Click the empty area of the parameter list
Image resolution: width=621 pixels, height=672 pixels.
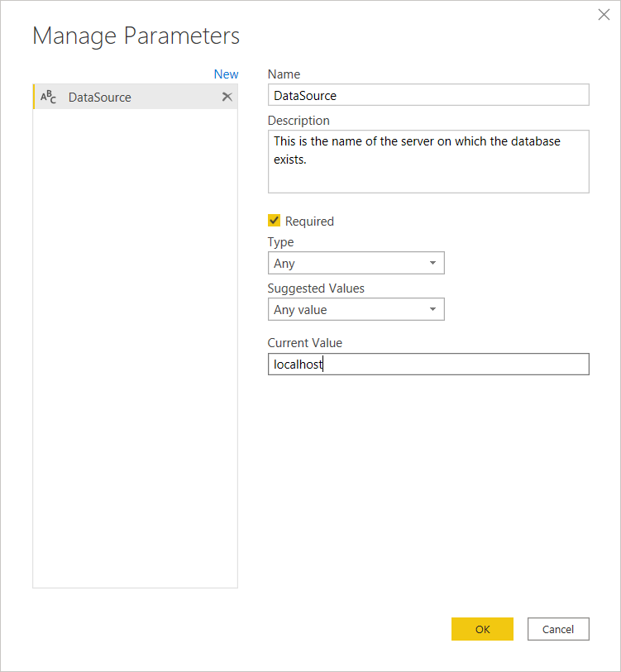[x=135, y=347]
